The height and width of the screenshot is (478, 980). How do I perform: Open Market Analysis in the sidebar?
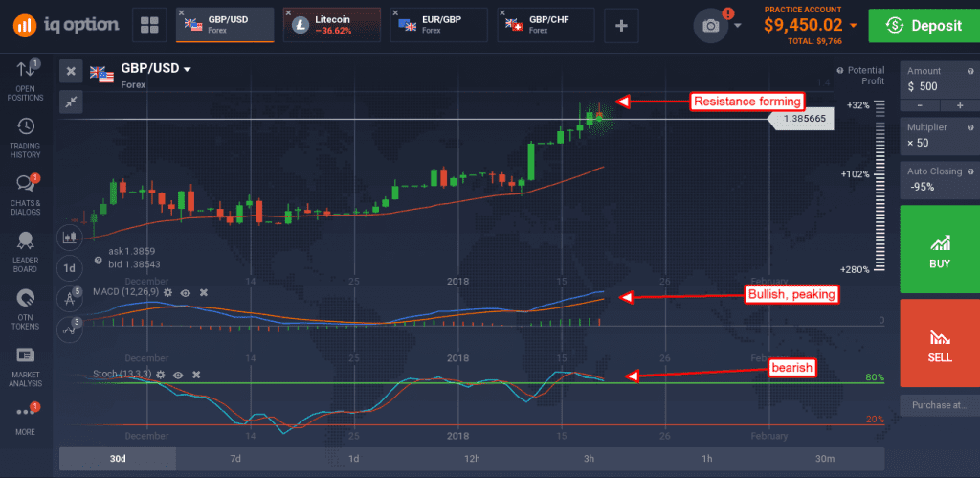(25, 366)
